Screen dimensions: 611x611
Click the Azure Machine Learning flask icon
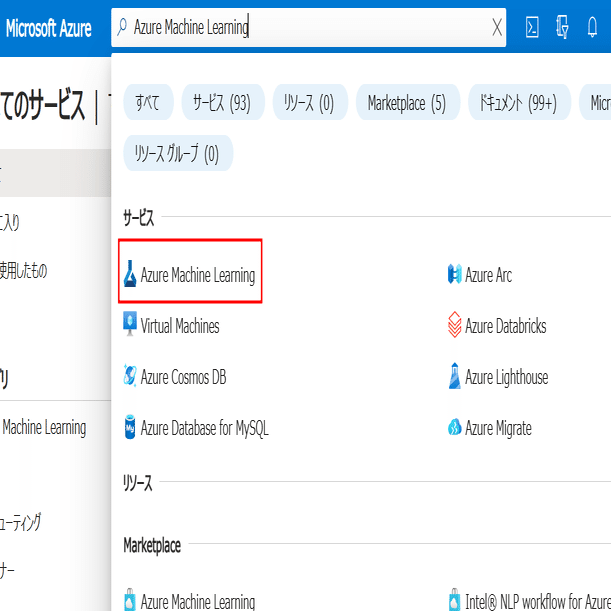130,274
